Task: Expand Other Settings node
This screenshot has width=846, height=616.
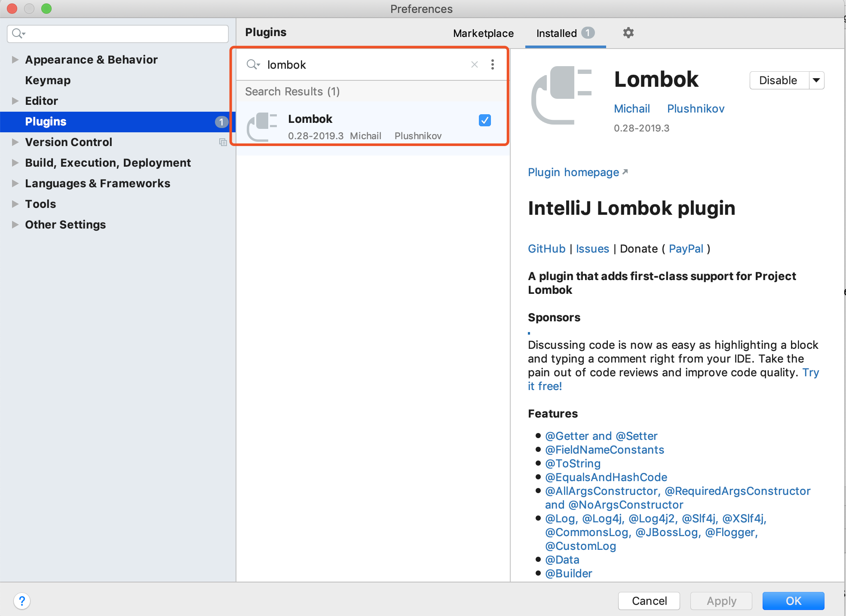Action: click(x=15, y=225)
